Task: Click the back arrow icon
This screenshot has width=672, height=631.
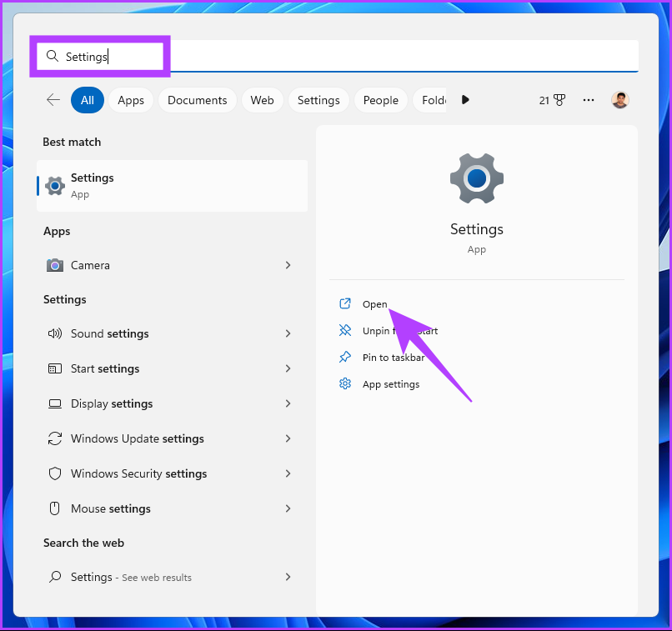Action: tap(53, 100)
